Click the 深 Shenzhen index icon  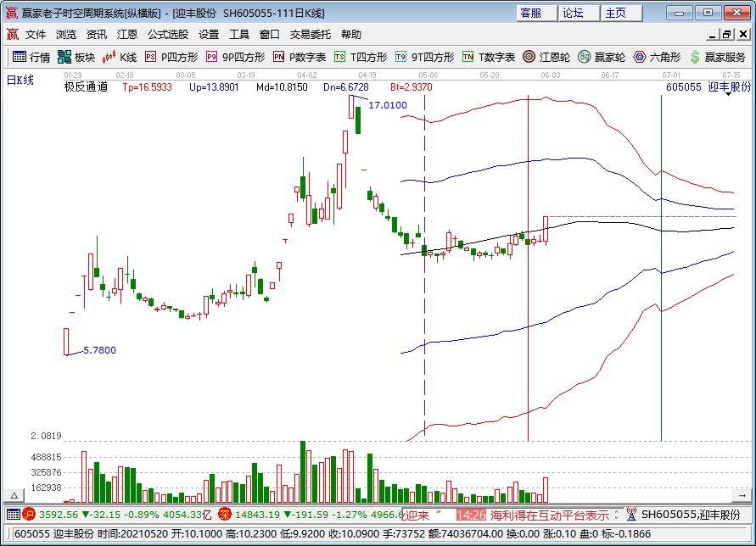pyautogui.click(x=225, y=514)
